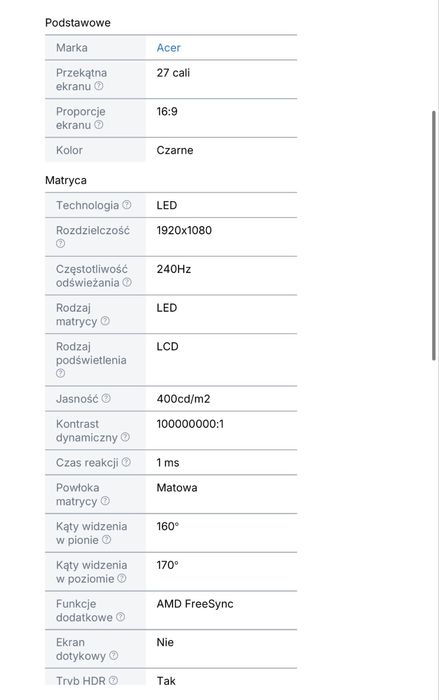This screenshot has width=439, height=700.
Task: Click the 1920x1080 resolution value
Action: pyautogui.click(x=184, y=230)
